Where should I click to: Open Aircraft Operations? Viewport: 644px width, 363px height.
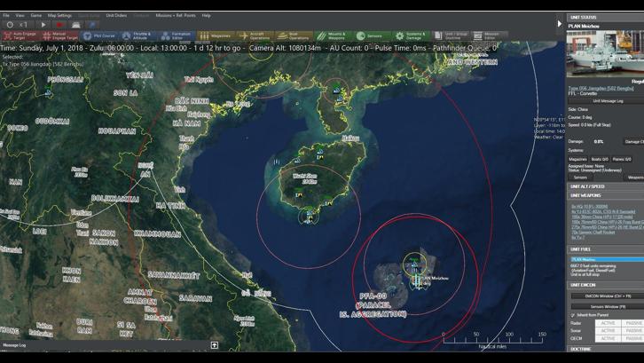pyautogui.click(x=255, y=36)
